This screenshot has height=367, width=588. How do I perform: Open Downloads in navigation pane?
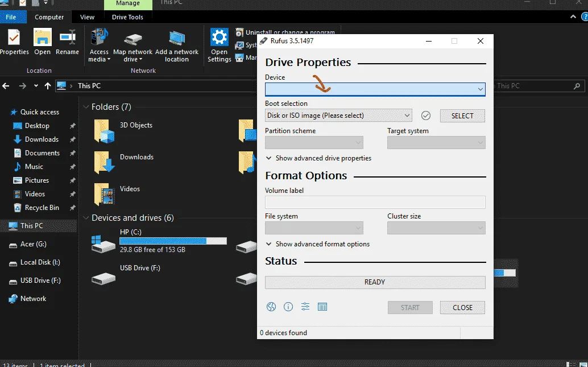[36, 139]
